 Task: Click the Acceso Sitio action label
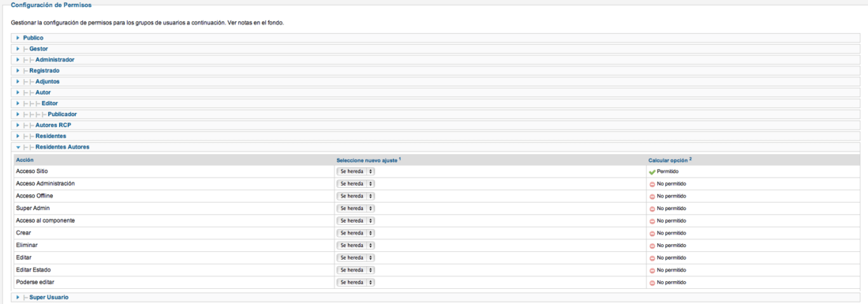(x=32, y=171)
